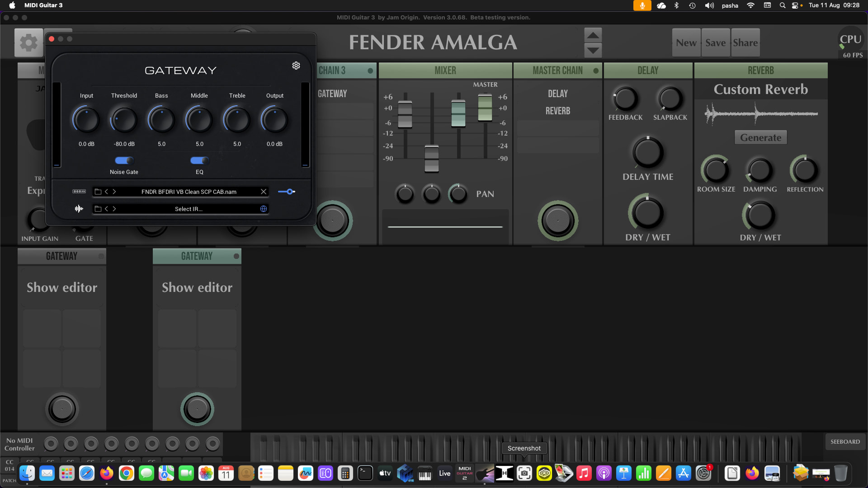The image size is (868, 488).
Task: Select the REVERB module header
Action: point(761,70)
